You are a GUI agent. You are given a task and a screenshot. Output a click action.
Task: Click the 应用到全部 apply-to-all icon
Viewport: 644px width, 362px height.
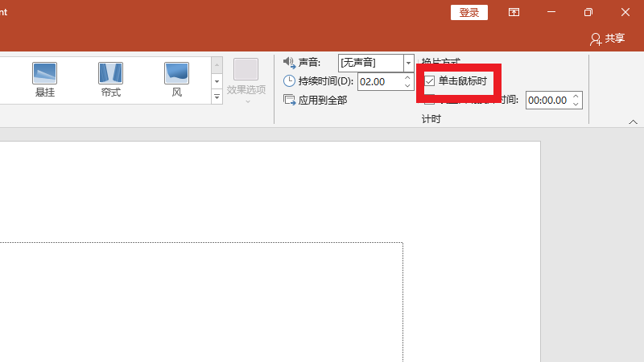[x=290, y=101]
